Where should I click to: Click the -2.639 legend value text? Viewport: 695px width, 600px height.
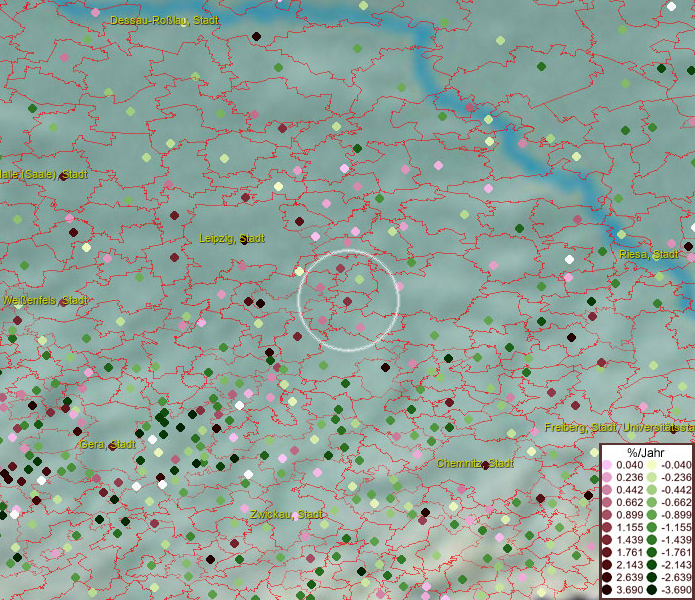[x=676, y=577]
